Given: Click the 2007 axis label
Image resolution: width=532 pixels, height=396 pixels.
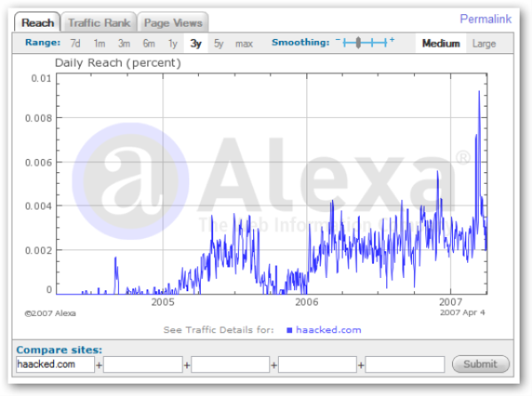Looking at the screenshot, I should 450,302.
